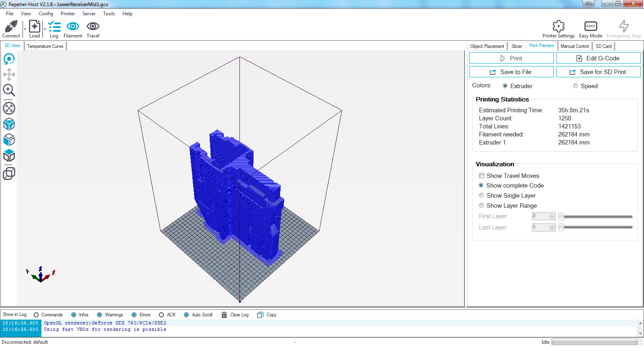
Task: Switch to the Temperature Curve tab
Action: pyautogui.click(x=45, y=46)
